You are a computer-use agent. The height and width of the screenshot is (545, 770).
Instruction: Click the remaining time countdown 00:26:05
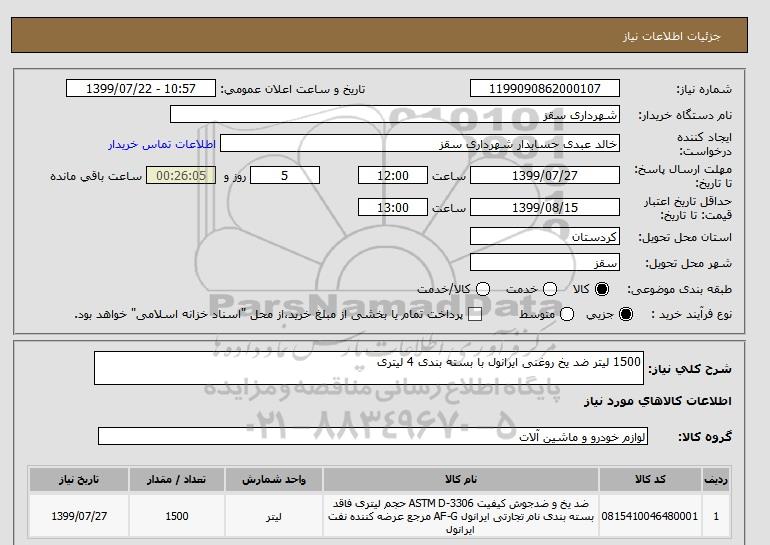click(x=181, y=175)
